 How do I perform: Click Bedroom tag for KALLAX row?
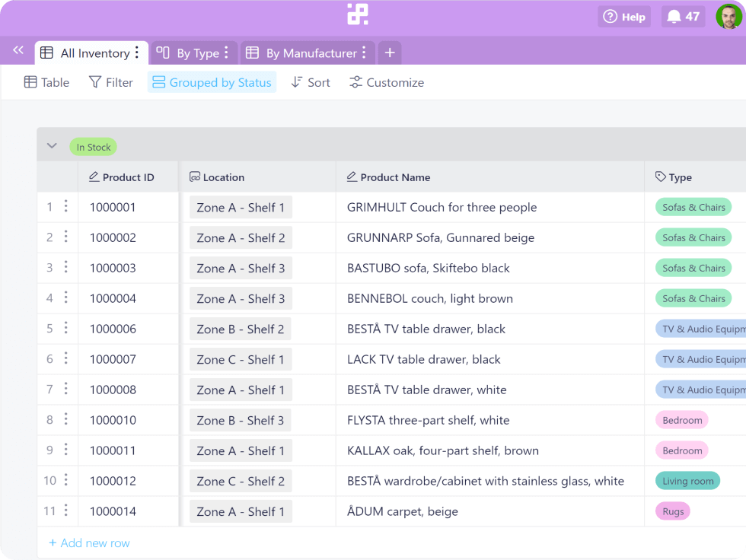click(x=682, y=450)
